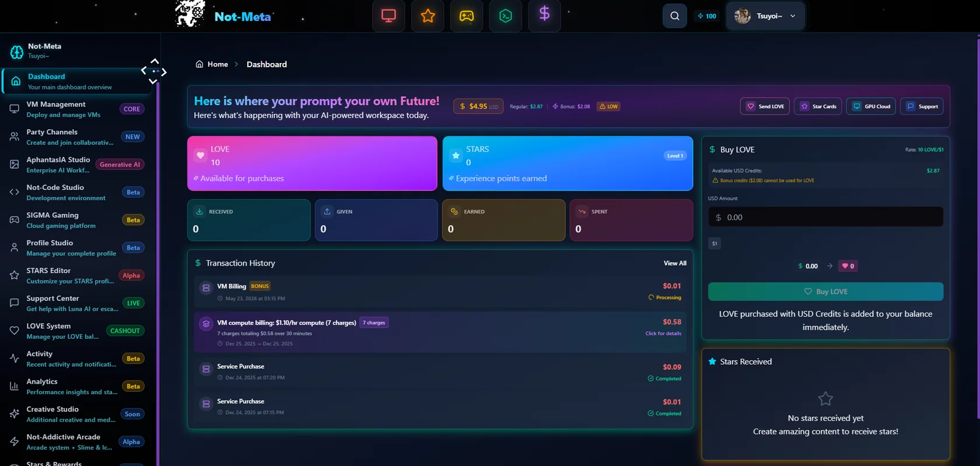Viewport: 980px width, 466px height.
Task: Open the Tsuyoi~ user account dropdown
Action: click(x=766, y=16)
